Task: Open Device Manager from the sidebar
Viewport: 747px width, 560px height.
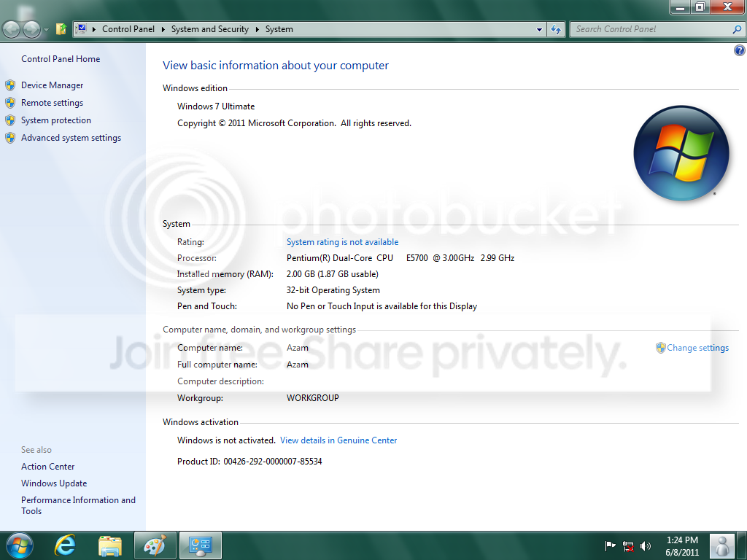Action: [52, 85]
